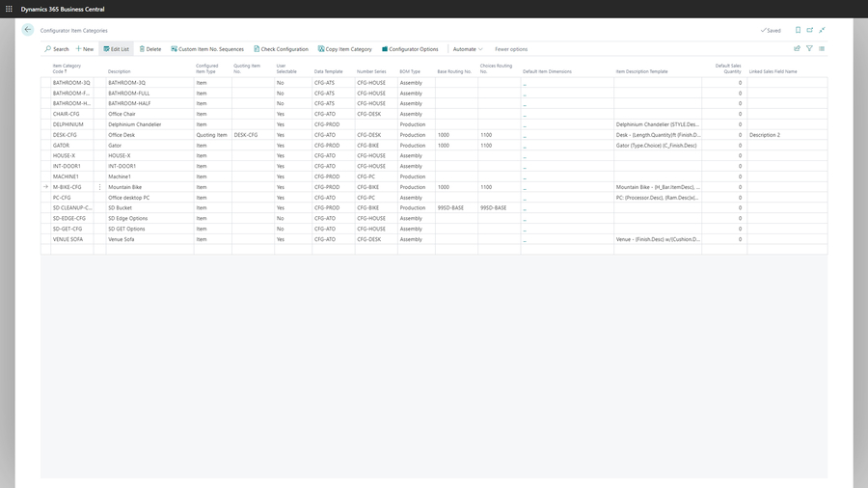Click New to add a category
Viewport: 868px width, 488px height.
(x=85, y=49)
